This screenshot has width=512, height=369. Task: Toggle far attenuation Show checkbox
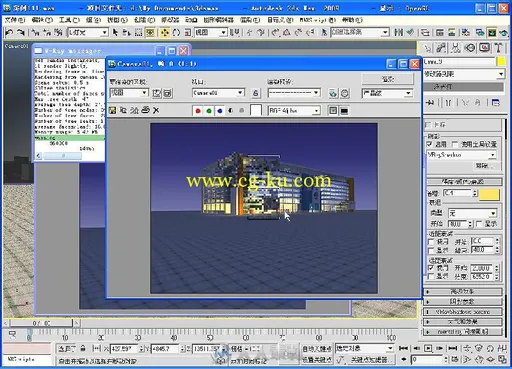click(x=431, y=276)
